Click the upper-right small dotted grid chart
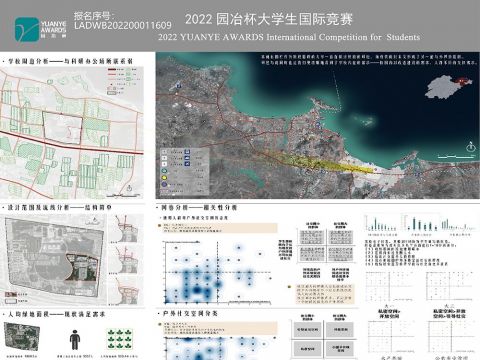480x360 pixels. click(449, 286)
